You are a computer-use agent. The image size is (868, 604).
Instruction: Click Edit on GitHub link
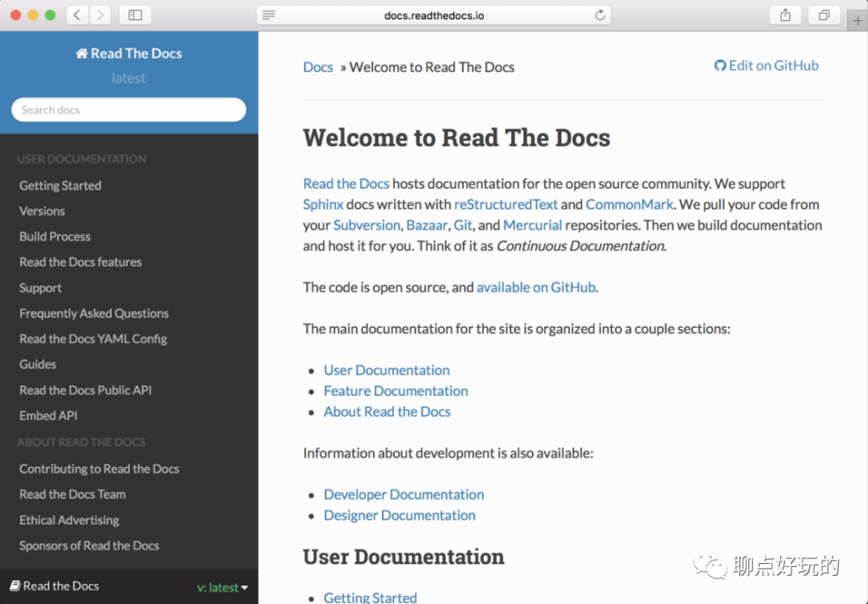(x=766, y=65)
